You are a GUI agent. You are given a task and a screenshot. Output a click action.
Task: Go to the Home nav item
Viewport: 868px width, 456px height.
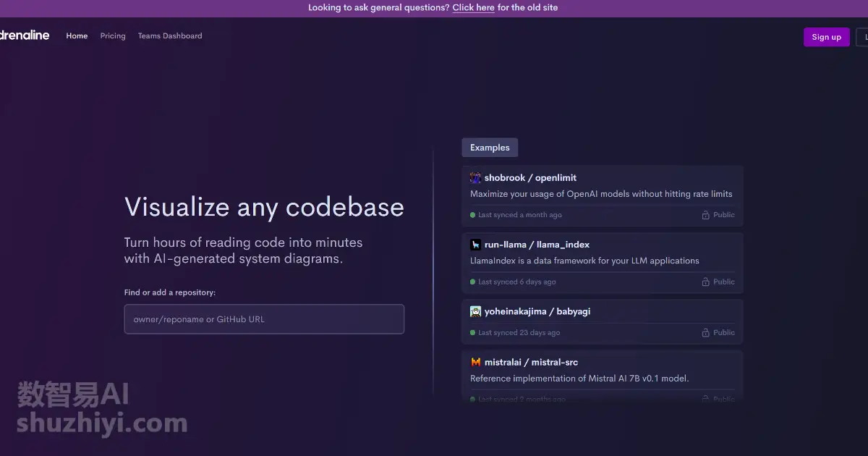tap(77, 35)
